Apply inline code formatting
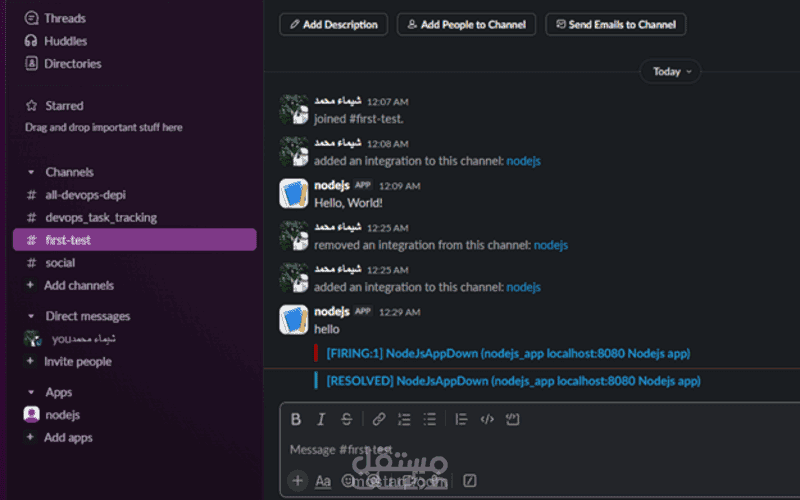This screenshot has width=800, height=500. point(487,419)
